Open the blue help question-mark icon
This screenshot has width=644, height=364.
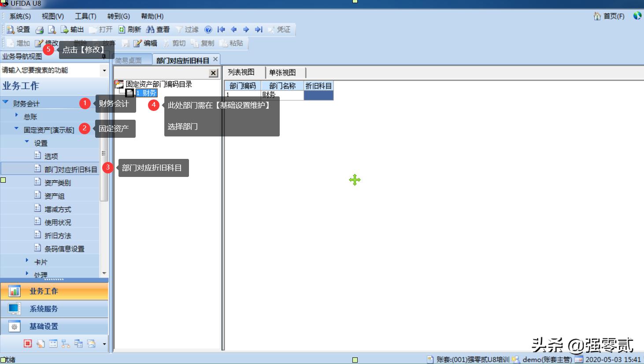tap(208, 29)
